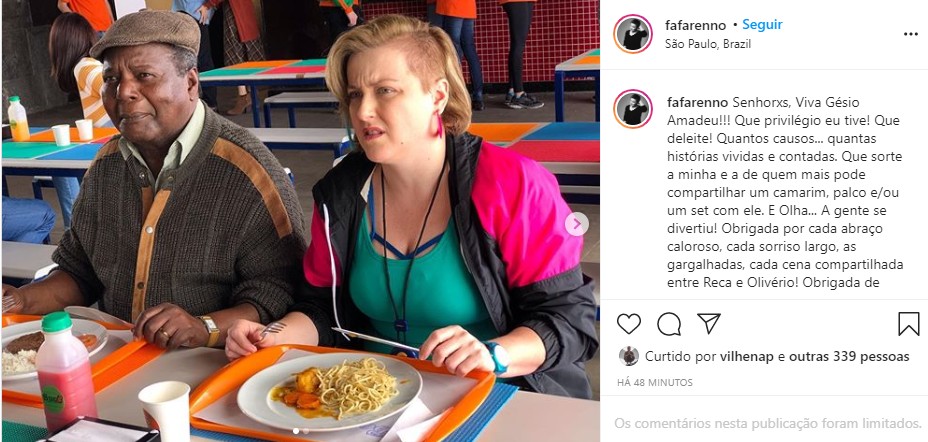Save post with bookmark icon
Image resolution: width=928 pixels, height=442 pixels.
(x=908, y=324)
